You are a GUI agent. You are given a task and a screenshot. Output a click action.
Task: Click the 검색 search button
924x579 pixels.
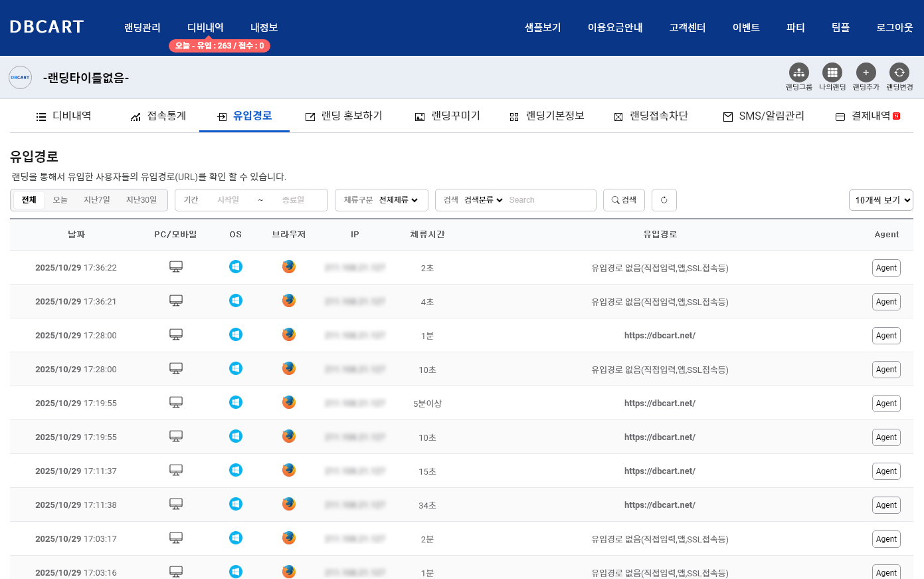(624, 200)
